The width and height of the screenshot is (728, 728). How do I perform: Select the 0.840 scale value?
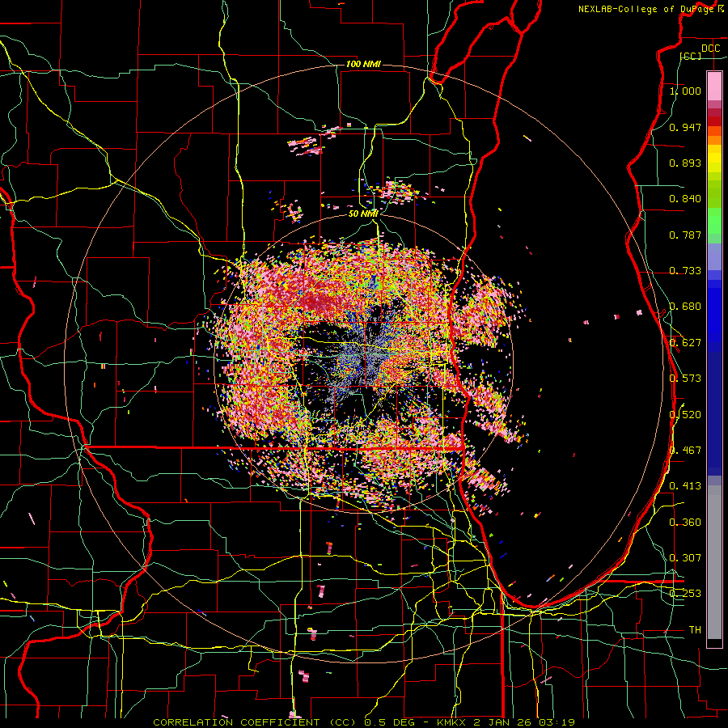[x=685, y=199]
